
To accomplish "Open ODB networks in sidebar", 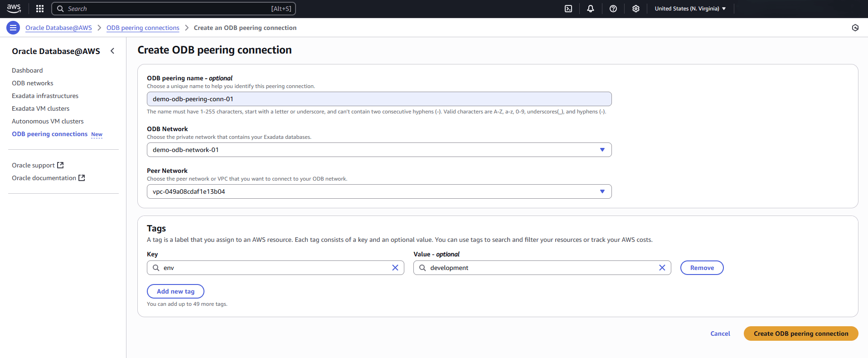I will pos(33,83).
